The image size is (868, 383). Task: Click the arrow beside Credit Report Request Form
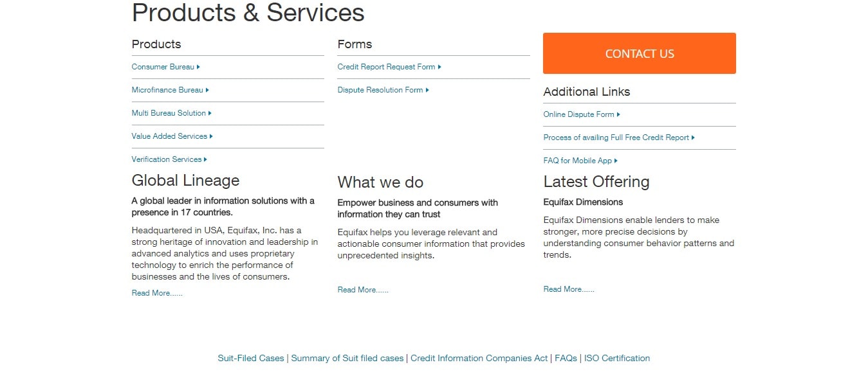439,67
